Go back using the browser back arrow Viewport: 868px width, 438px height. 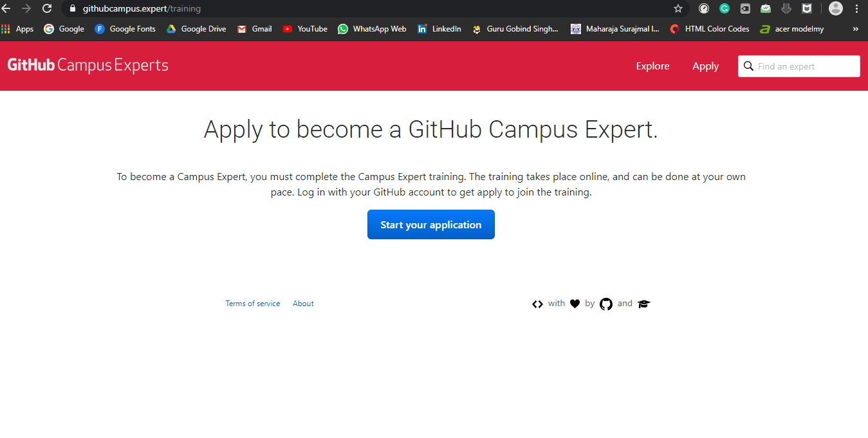click(x=6, y=8)
